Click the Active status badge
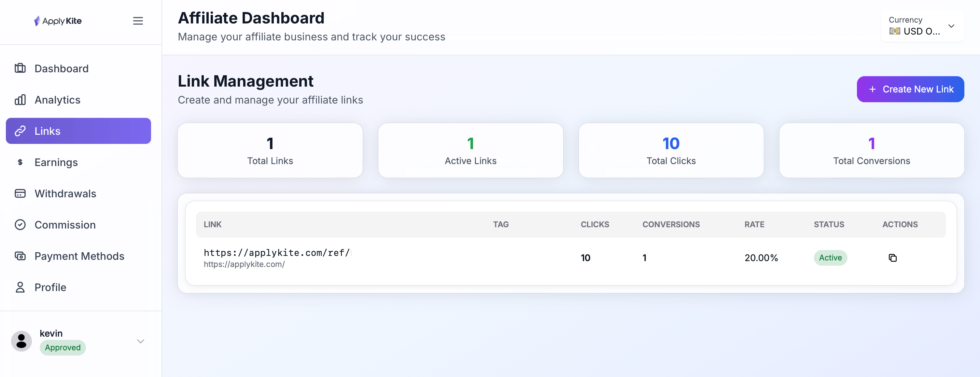 pyautogui.click(x=830, y=258)
